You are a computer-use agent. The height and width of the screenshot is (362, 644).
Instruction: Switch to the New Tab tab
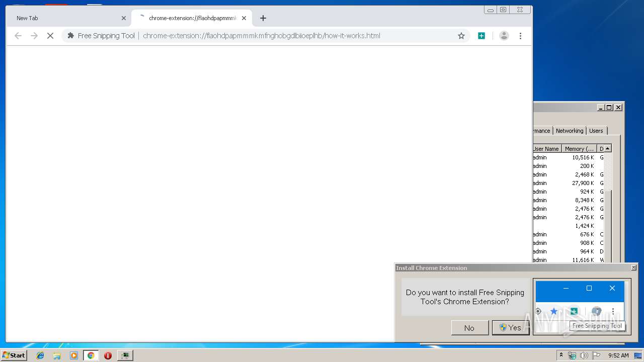[68, 18]
